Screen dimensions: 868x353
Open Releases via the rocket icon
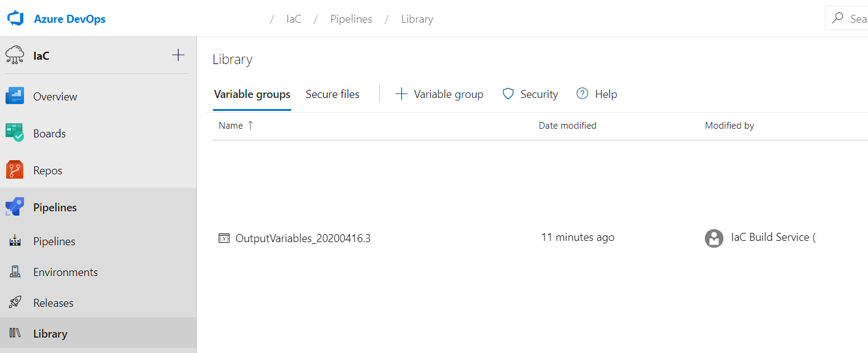[x=15, y=303]
